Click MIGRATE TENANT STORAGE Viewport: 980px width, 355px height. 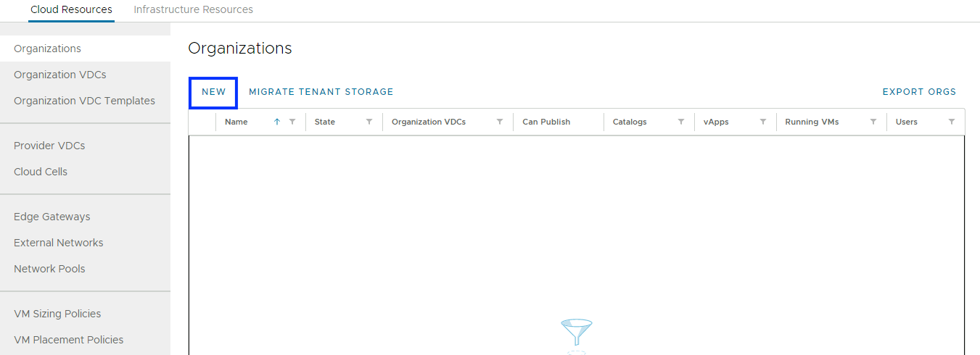(x=321, y=92)
